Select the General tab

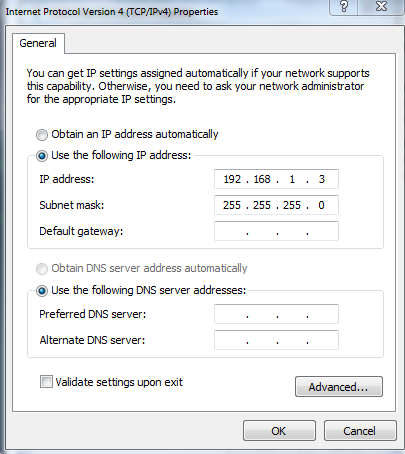coord(38,43)
